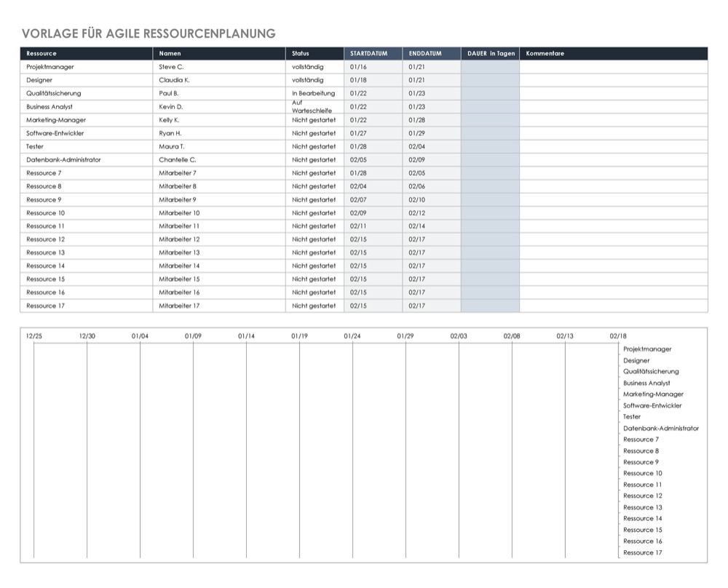Click Steve C.'s 'vollständig' status cell

(x=314, y=67)
